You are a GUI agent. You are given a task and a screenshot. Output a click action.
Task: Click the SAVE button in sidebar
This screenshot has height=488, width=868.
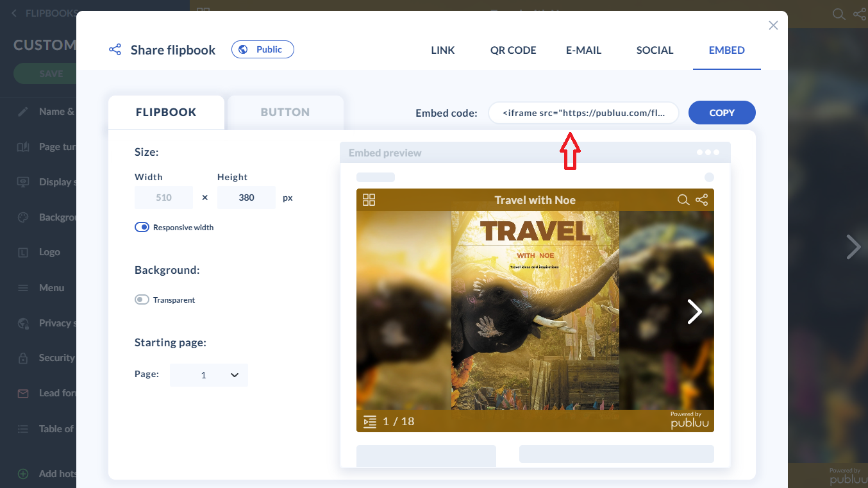click(x=51, y=74)
